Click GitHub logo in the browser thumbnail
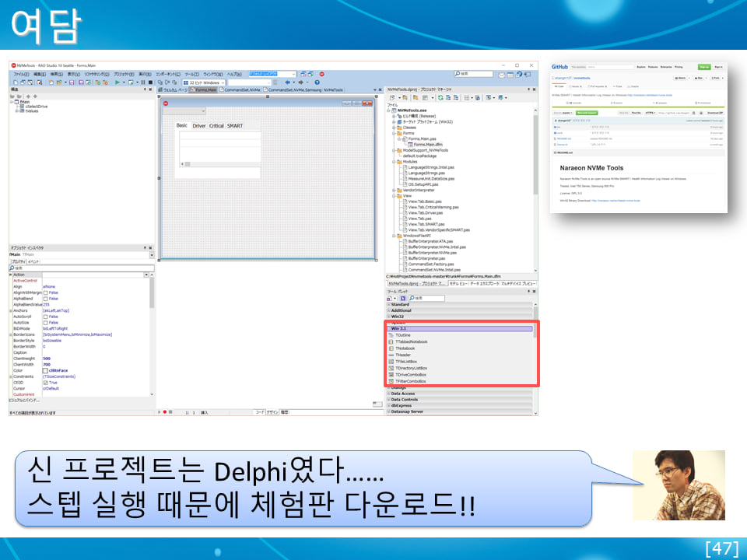Image resolution: width=747 pixels, height=560 pixels. click(559, 67)
